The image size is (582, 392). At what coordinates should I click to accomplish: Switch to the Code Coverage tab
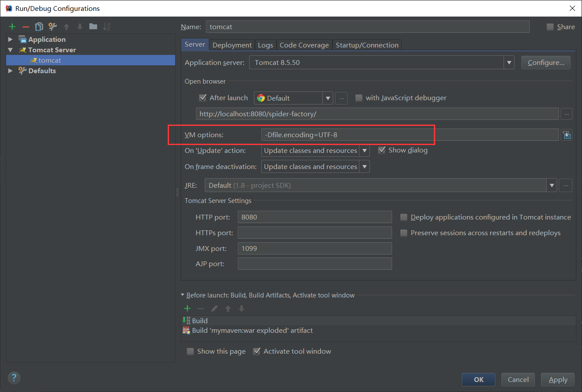pyautogui.click(x=304, y=45)
